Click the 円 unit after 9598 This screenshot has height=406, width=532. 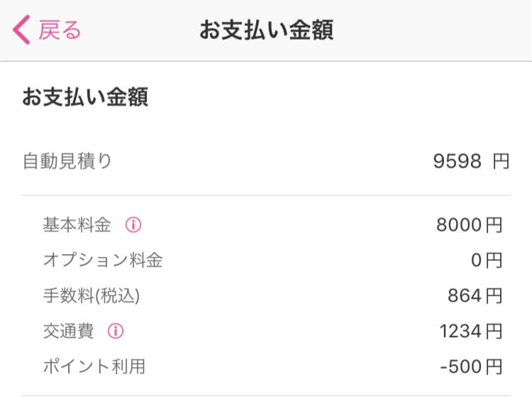point(501,161)
